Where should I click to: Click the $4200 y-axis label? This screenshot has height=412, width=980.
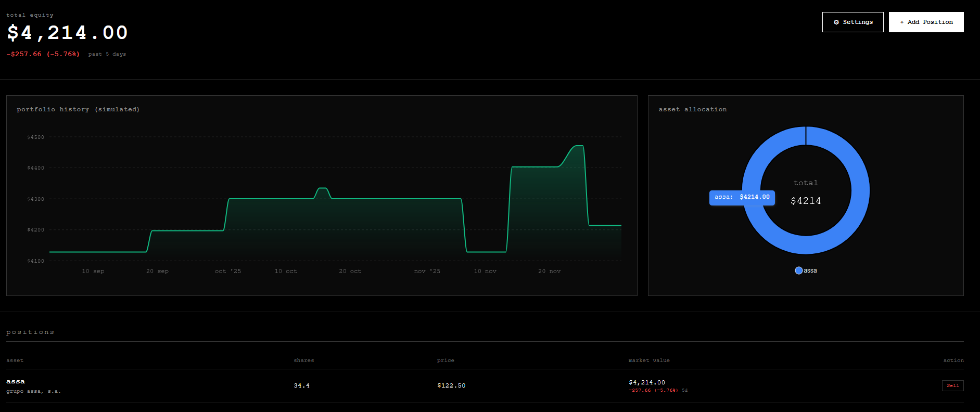[36, 230]
